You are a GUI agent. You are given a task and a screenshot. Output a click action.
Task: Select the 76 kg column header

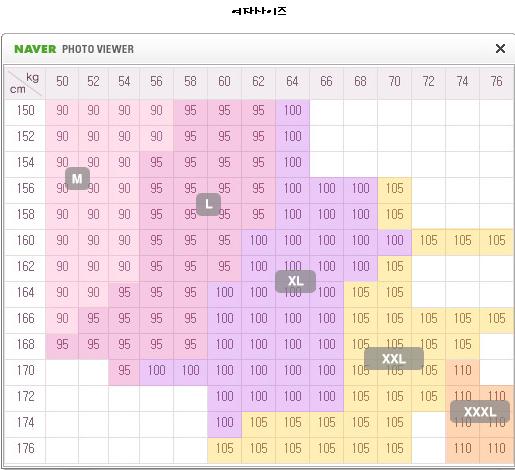[496, 83]
